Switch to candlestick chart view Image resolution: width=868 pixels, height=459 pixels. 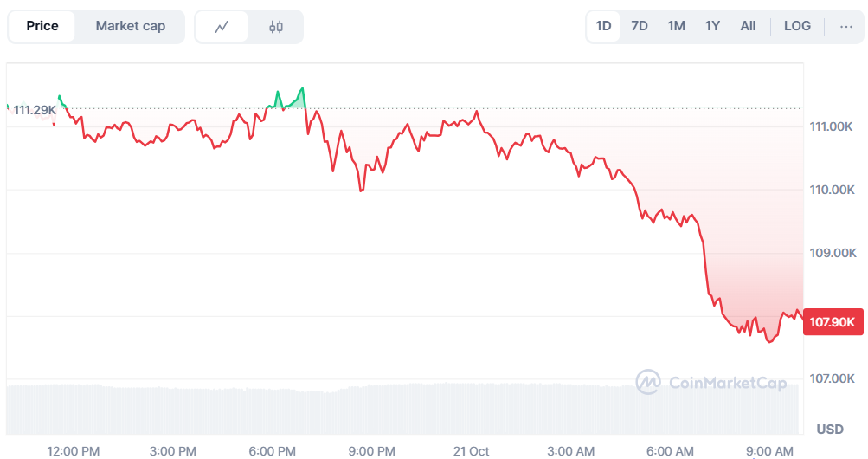[276, 27]
